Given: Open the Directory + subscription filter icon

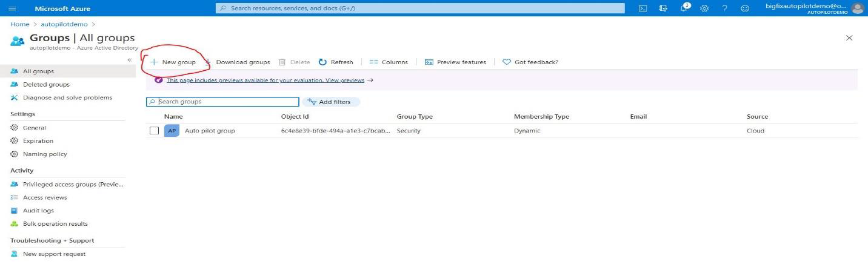Looking at the screenshot, I should pyautogui.click(x=663, y=8).
